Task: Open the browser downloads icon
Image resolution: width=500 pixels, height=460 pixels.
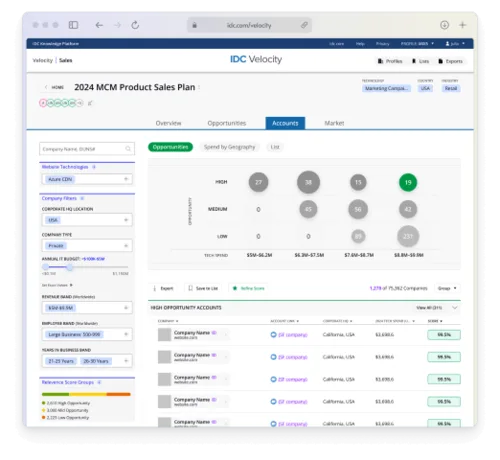Action: click(444, 25)
